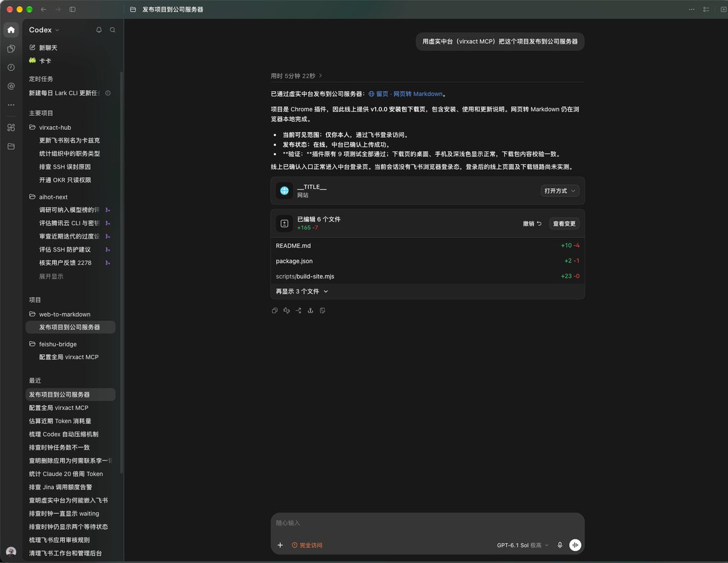Click the edited-files icon on changes card
This screenshot has width=728, height=563.
coord(285,223)
